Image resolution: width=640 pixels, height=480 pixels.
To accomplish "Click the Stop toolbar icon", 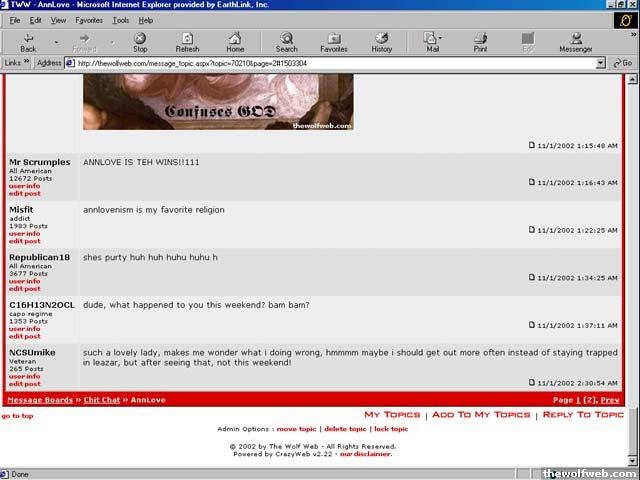I will tap(140, 42).
